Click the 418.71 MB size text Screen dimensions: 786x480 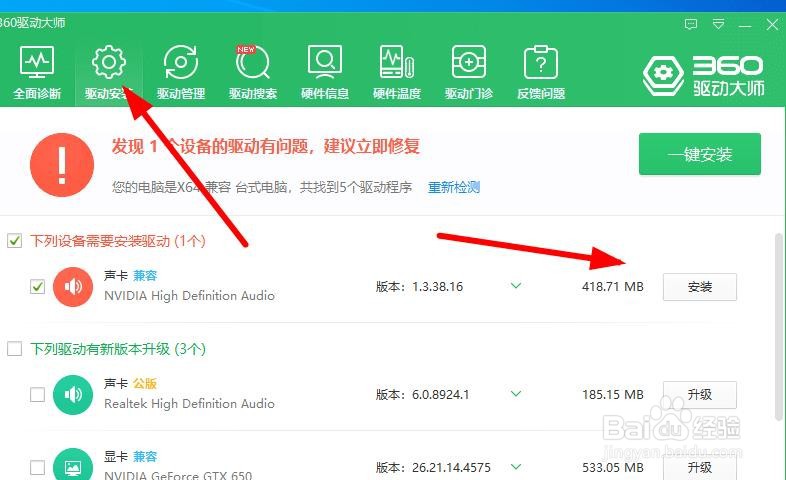pos(613,287)
